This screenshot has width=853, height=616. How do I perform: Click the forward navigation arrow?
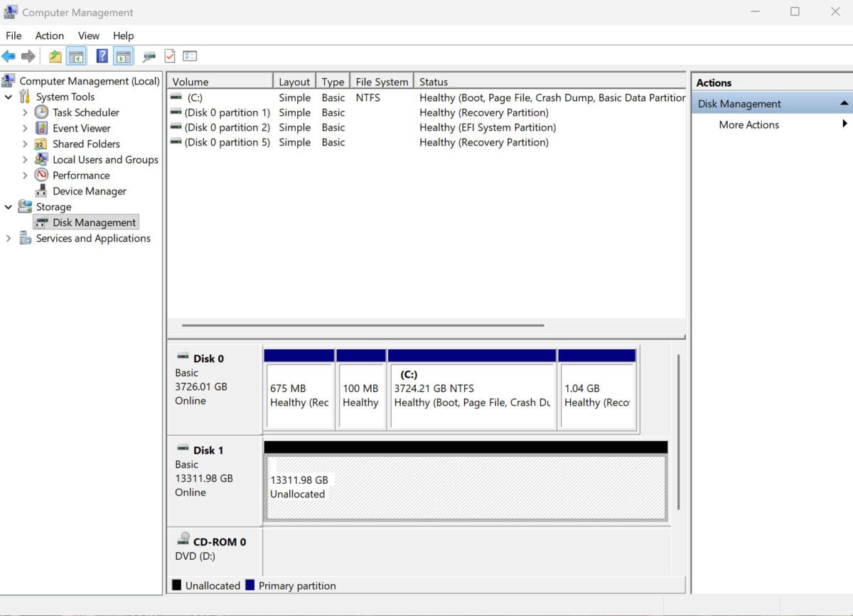click(x=27, y=55)
